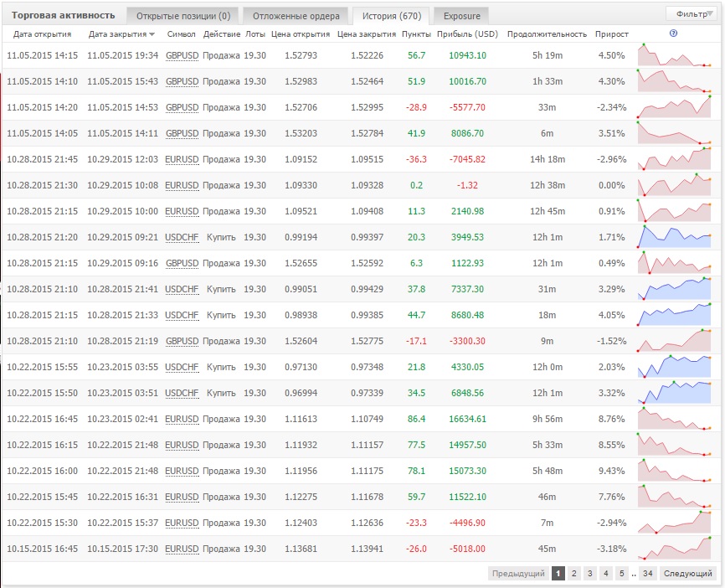The image size is (725, 588).
Task: Sort by Дата закрытия column arrow
Action: click(x=152, y=34)
